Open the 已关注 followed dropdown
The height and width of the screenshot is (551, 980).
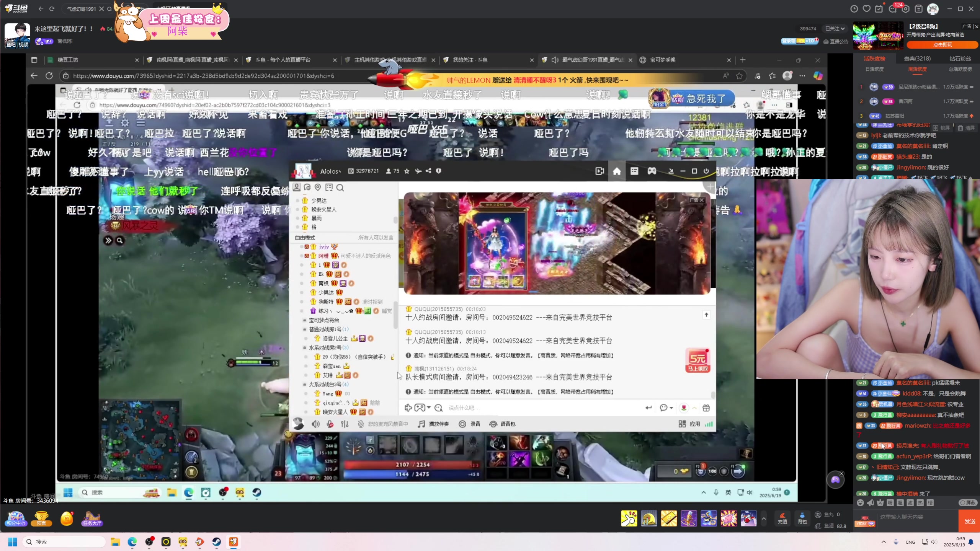835,29
